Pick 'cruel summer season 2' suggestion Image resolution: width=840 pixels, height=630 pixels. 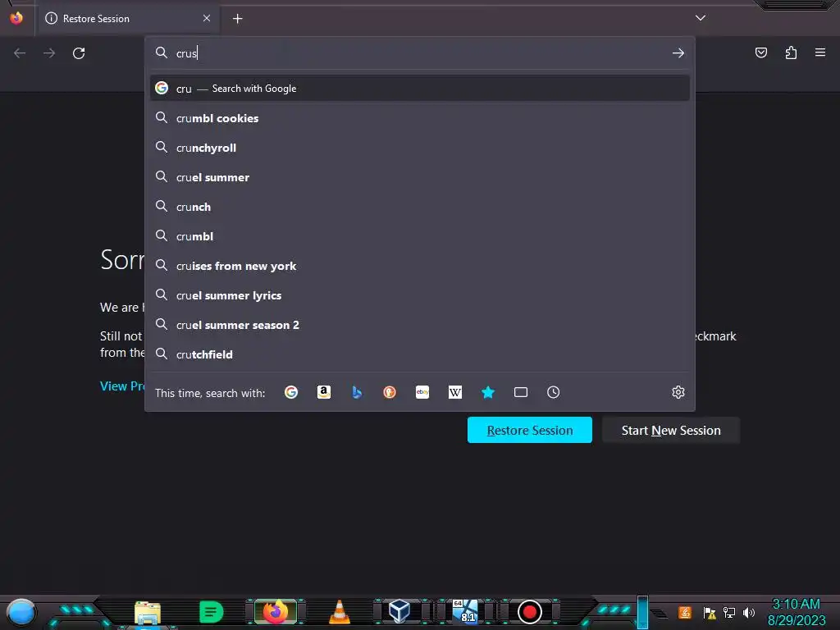click(x=420, y=325)
